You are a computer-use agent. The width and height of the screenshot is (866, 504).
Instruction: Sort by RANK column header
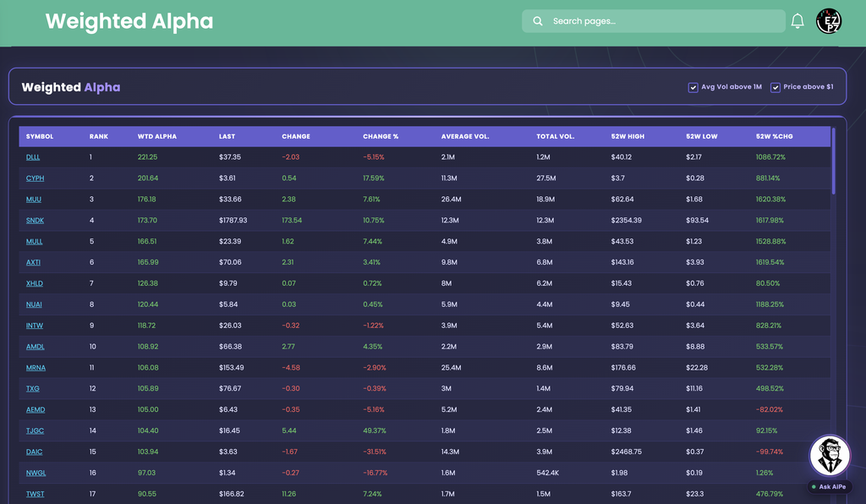tap(99, 136)
